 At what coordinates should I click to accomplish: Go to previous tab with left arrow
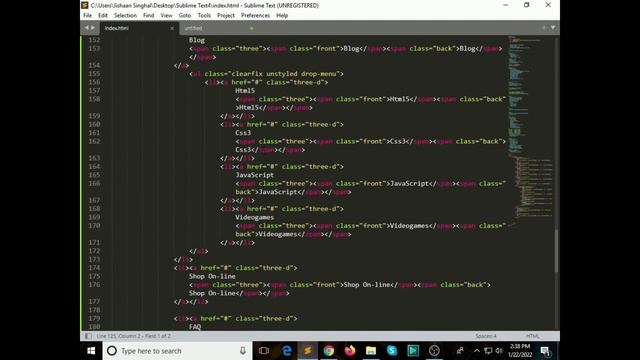87,28
